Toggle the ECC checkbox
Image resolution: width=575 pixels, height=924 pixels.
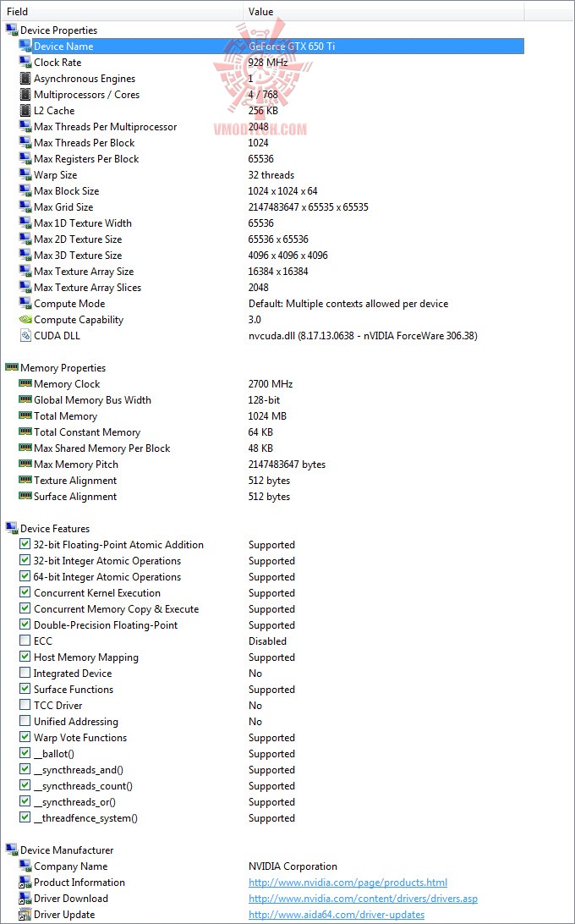click(25, 641)
